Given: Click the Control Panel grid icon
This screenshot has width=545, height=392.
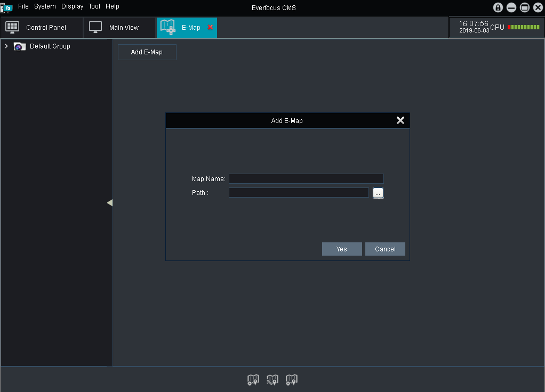Looking at the screenshot, I should [12, 27].
